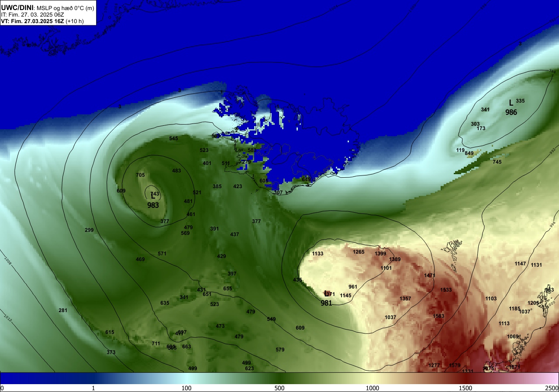
Task: Click the 579 height value
Action: [280, 350]
